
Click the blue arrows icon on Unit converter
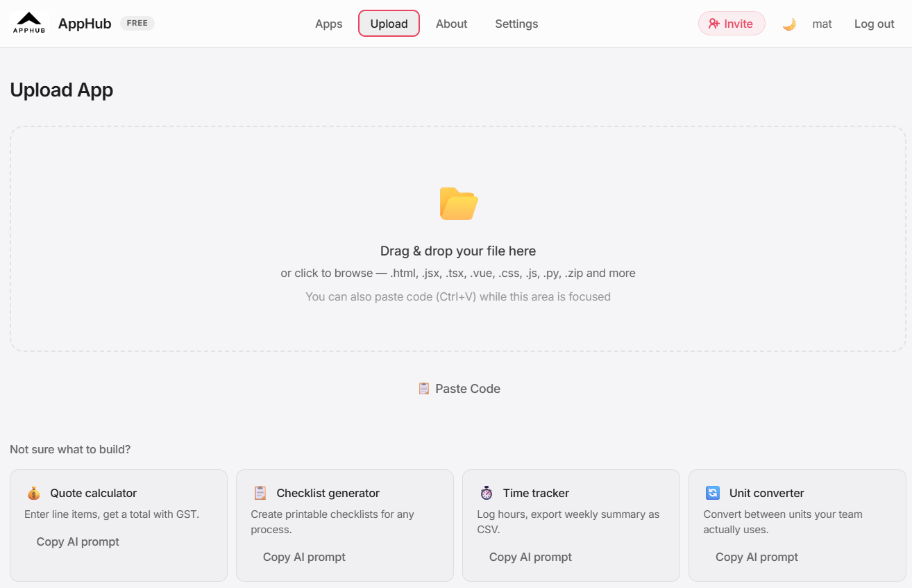(712, 493)
